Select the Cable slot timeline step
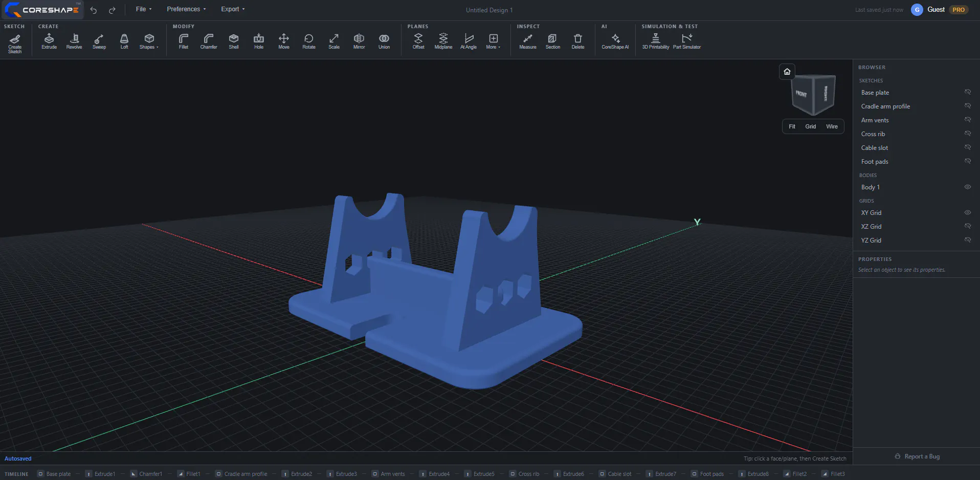The image size is (980, 480). (615, 474)
